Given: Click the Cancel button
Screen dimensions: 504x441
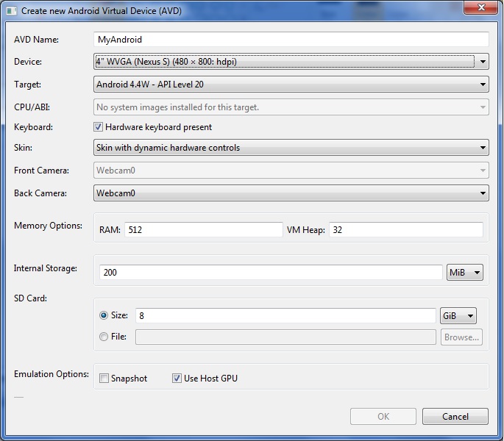Looking at the screenshot, I should pyautogui.click(x=455, y=416).
